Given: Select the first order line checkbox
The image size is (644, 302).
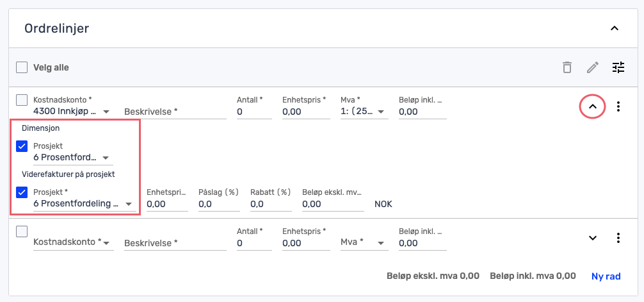Looking at the screenshot, I should click(22, 100).
